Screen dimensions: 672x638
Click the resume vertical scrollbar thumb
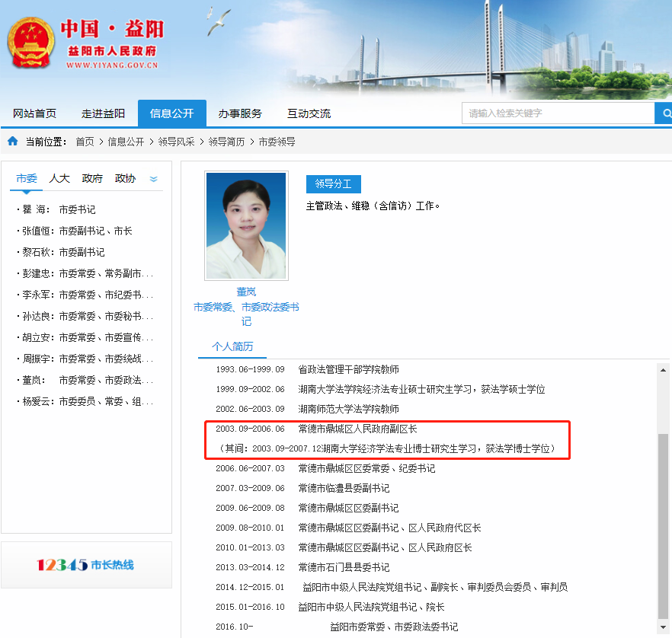663,525
